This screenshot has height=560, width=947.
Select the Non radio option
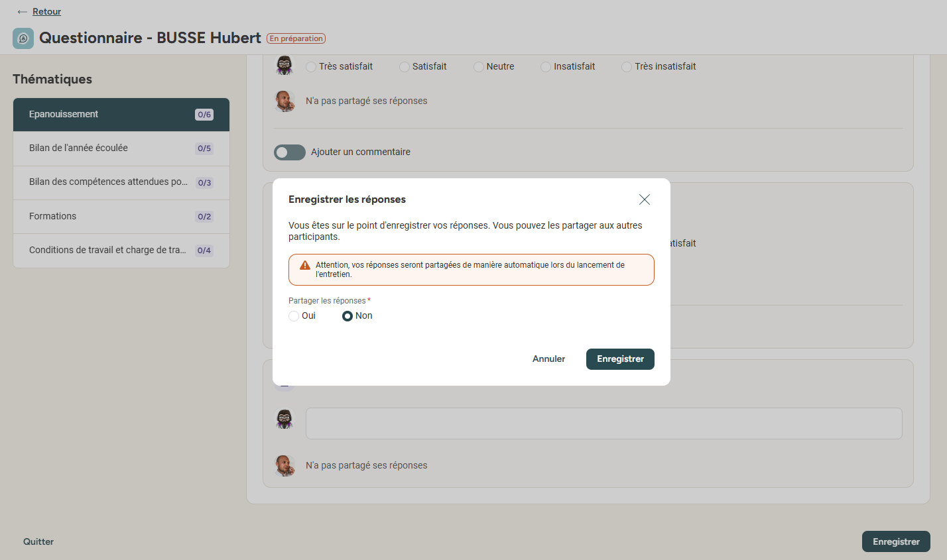coord(347,316)
